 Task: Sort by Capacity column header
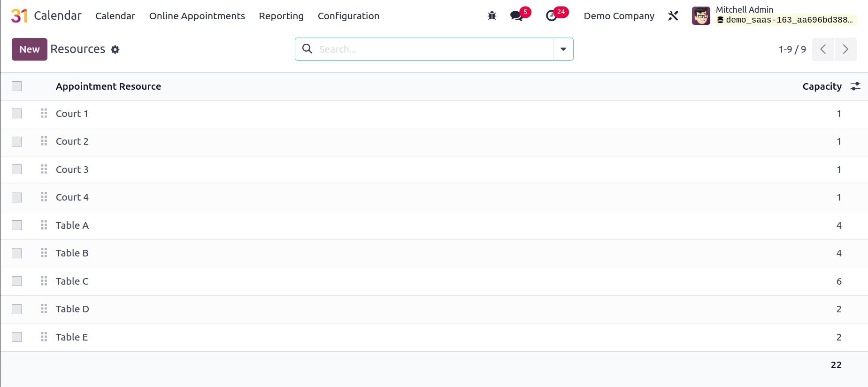pyautogui.click(x=822, y=86)
